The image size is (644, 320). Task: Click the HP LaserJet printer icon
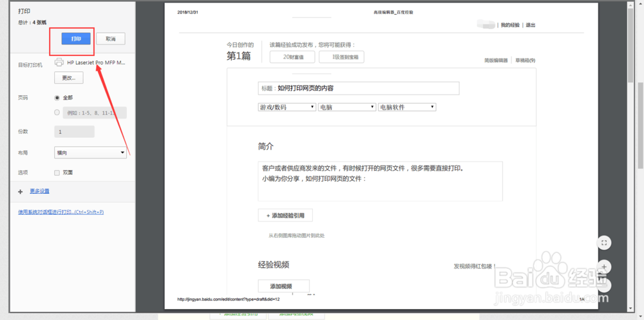click(59, 62)
